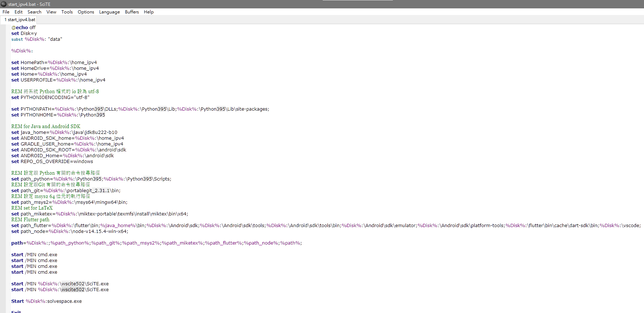Click the 'set path_flutter=' line
Image resolution: width=644 pixels, height=313 pixels.
click(326, 226)
